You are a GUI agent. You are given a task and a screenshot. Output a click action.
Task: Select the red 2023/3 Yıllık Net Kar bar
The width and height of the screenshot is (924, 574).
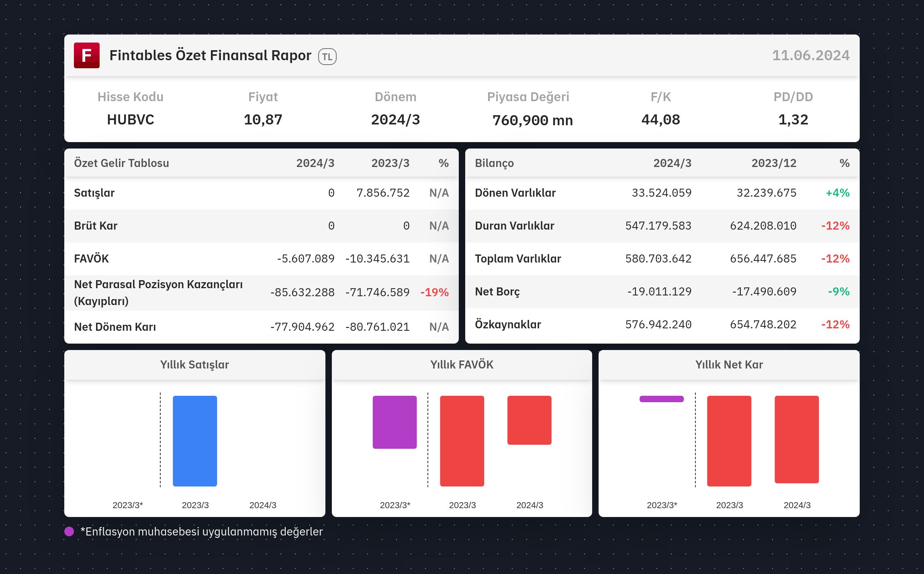coord(729,441)
